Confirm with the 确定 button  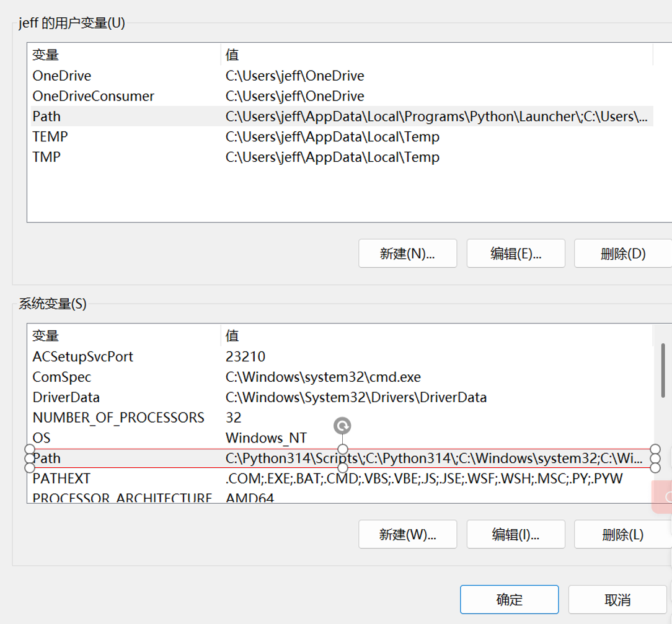[509, 600]
